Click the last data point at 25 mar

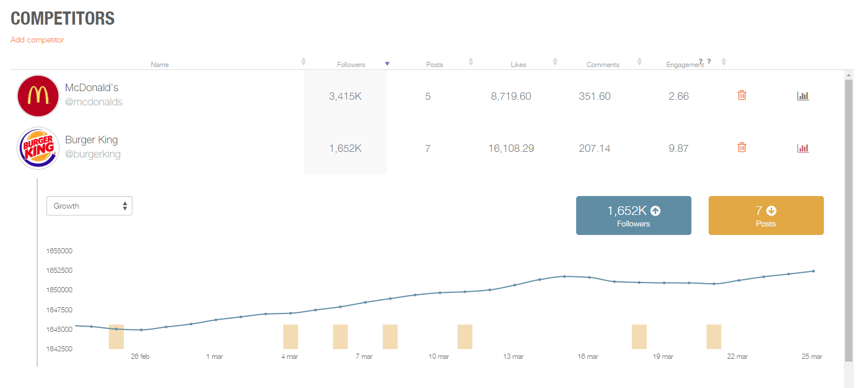pyautogui.click(x=813, y=271)
